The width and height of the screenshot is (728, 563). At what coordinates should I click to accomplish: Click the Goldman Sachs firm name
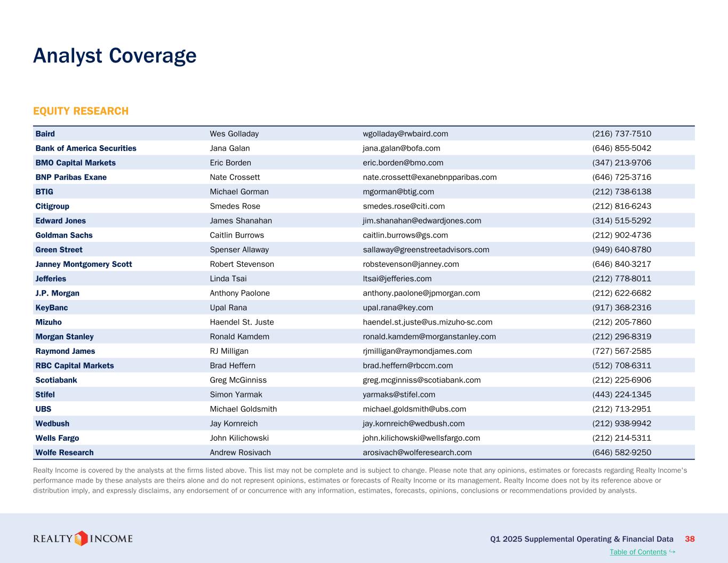pyautogui.click(x=64, y=235)
